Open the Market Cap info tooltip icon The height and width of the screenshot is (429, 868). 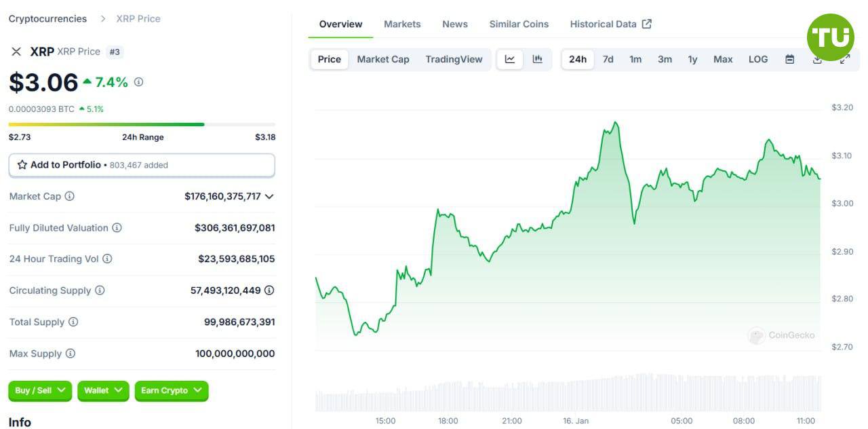click(x=69, y=196)
